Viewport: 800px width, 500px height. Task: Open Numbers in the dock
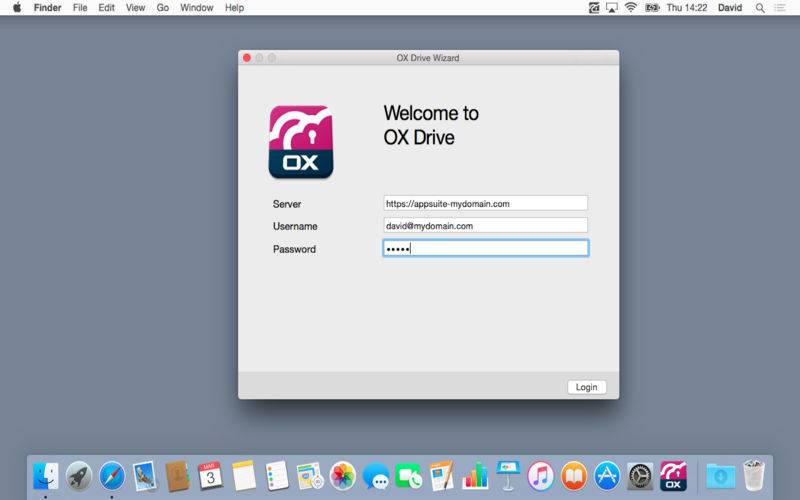pyautogui.click(x=475, y=476)
